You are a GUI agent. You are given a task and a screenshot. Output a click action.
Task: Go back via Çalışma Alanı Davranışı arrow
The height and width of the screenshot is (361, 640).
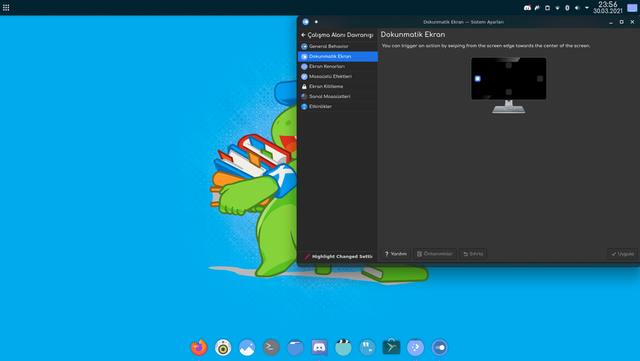click(303, 35)
